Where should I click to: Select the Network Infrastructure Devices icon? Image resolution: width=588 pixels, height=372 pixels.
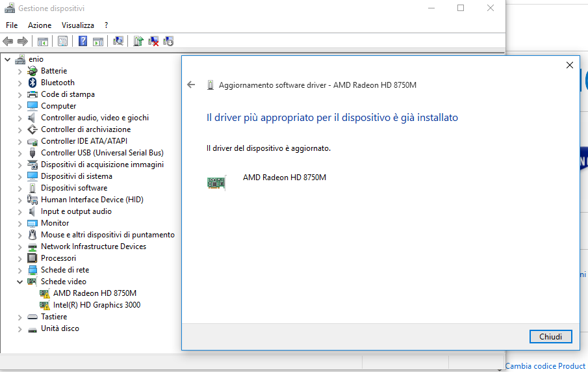32,246
